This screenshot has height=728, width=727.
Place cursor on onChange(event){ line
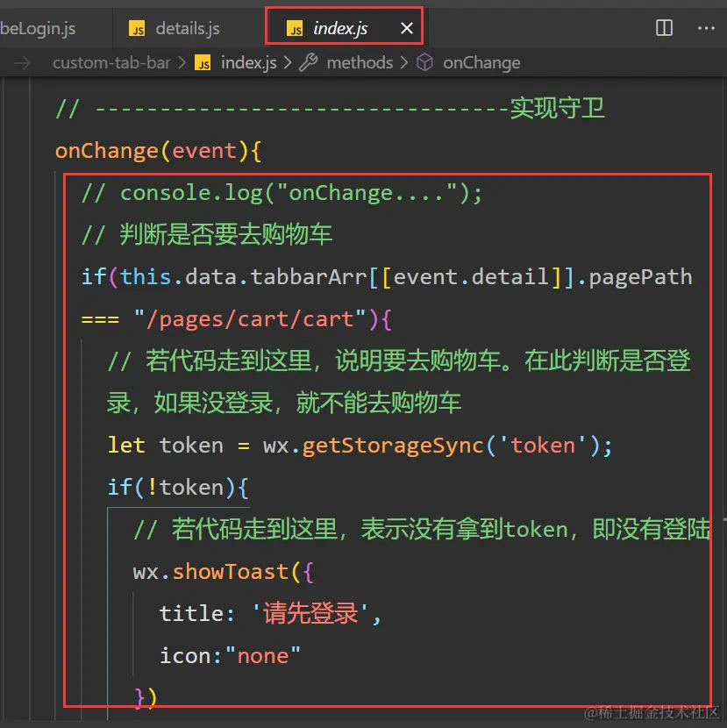[x=159, y=151]
